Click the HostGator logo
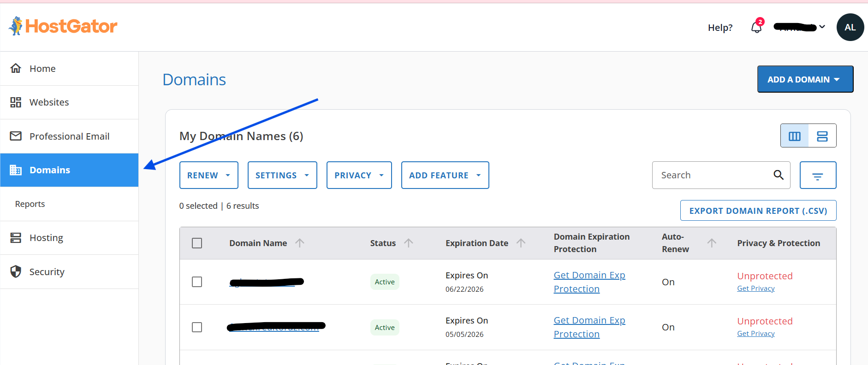The image size is (868, 365). 63,26
